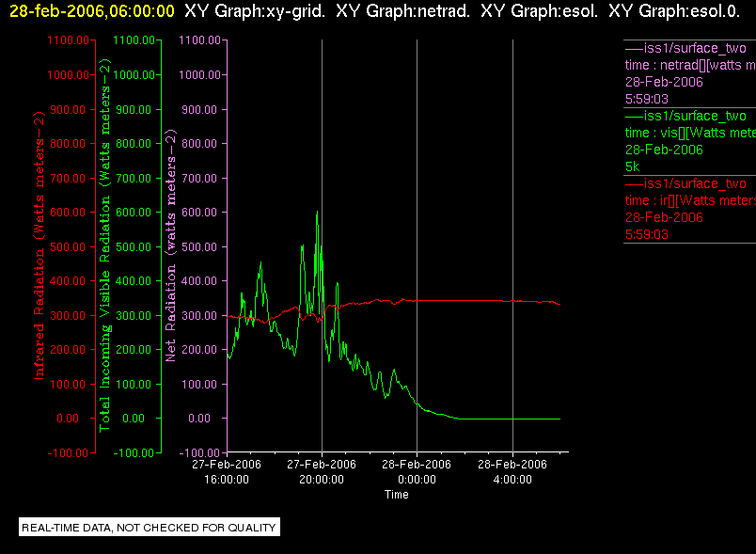Click the 'XY Graph:xy-grid.' title text
Screen dimensions: 756x554
255,11
